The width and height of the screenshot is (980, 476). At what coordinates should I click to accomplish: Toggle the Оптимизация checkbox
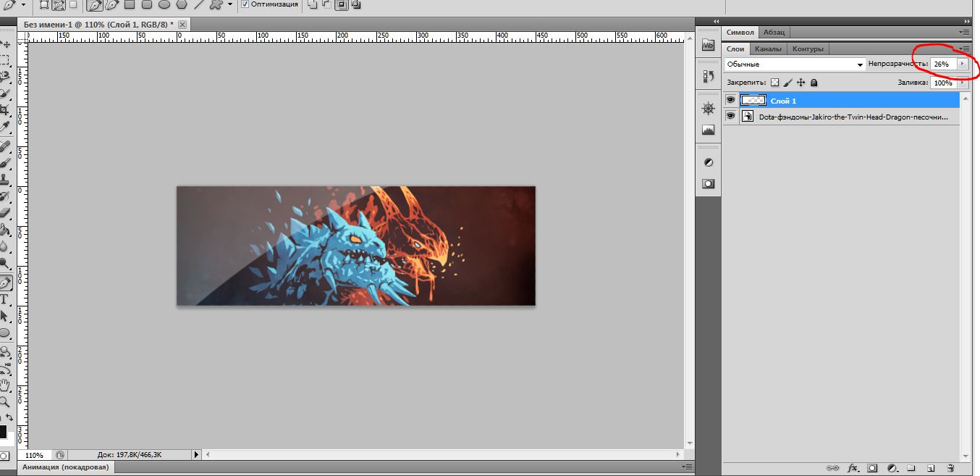(x=245, y=4)
